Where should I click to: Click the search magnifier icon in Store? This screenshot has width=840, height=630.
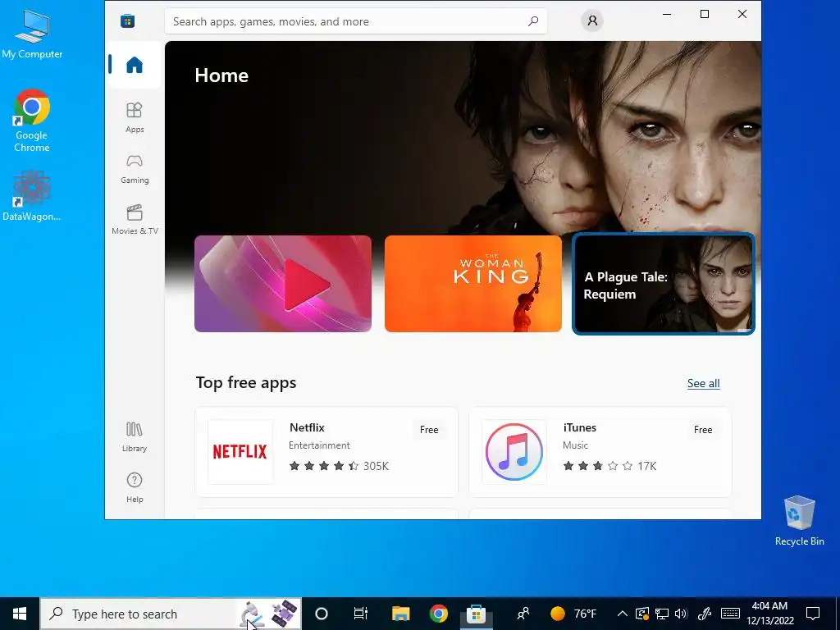click(533, 21)
